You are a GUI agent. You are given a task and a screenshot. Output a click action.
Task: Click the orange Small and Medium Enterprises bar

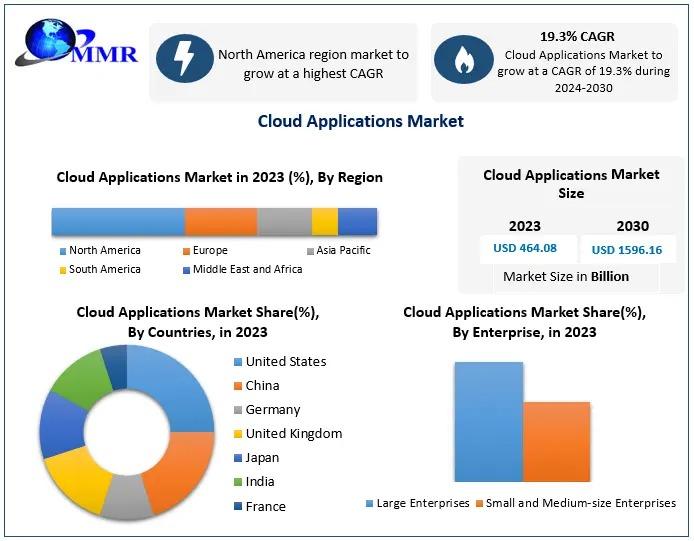click(557, 442)
